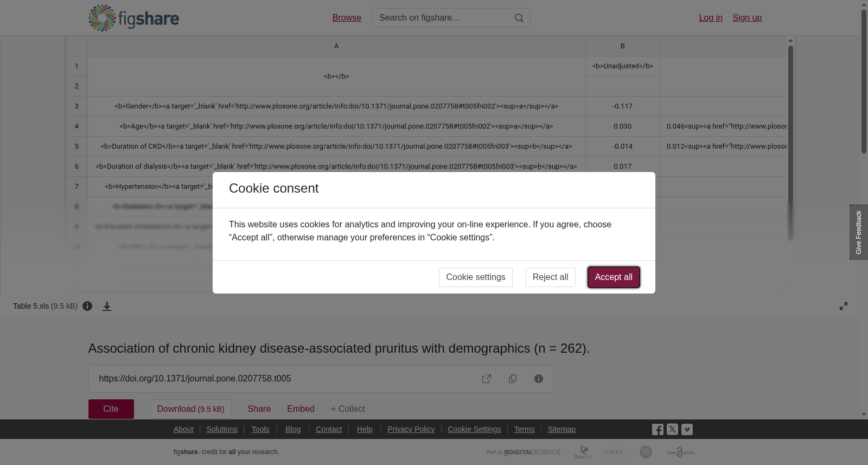Accept all cookies
868x465 pixels.
tap(614, 277)
